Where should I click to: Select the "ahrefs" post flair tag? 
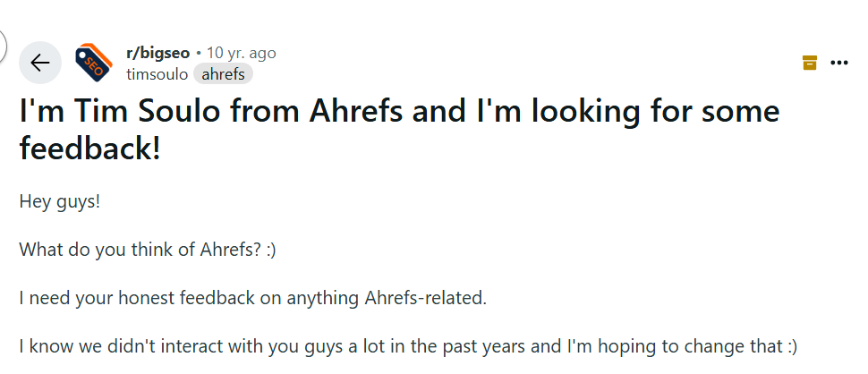(223, 73)
